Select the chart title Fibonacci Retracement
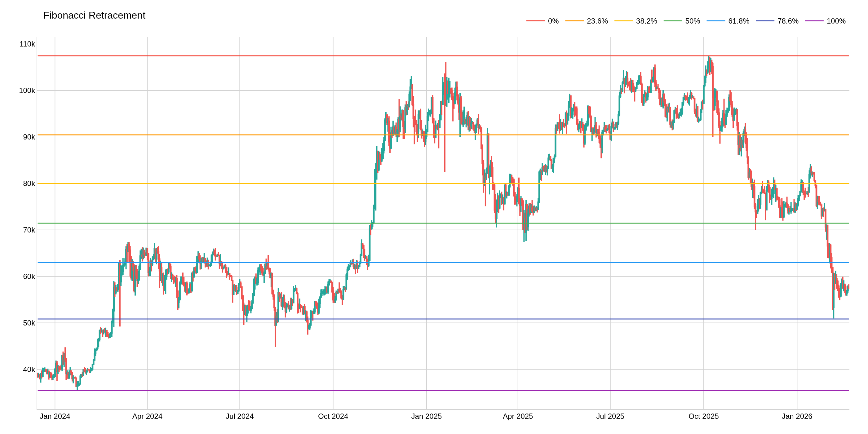The width and height of the screenshot is (868, 434). click(94, 15)
